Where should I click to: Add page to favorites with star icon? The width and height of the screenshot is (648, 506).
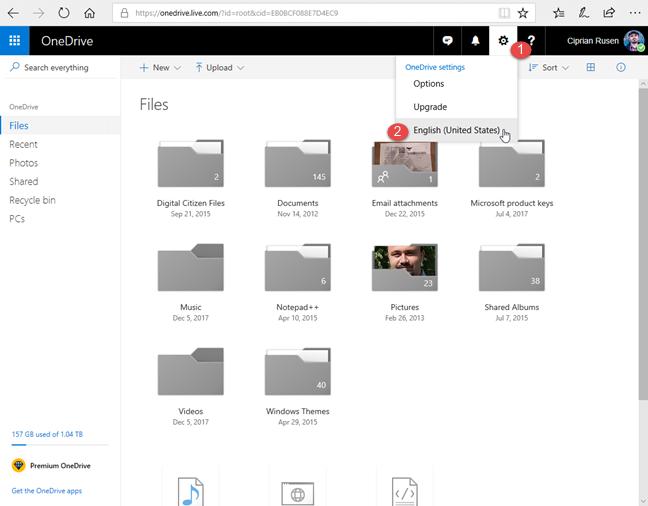[523, 13]
